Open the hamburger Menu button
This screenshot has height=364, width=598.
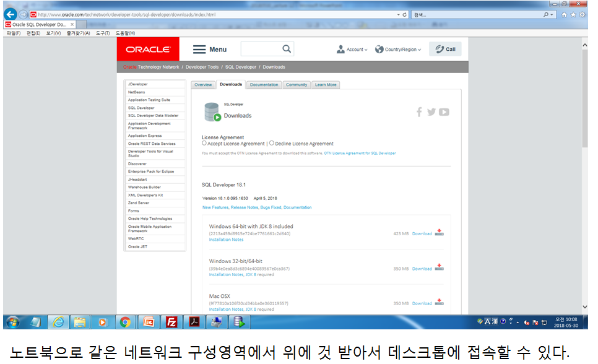pos(210,50)
